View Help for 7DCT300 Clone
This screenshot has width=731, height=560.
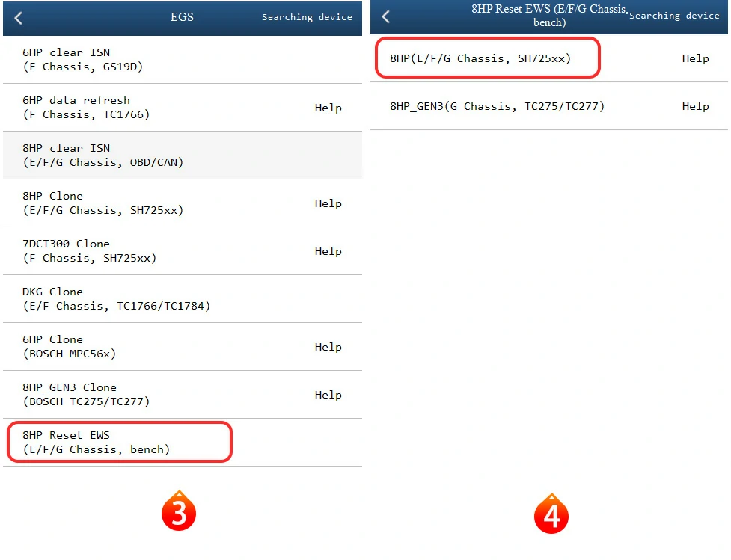point(328,251)
